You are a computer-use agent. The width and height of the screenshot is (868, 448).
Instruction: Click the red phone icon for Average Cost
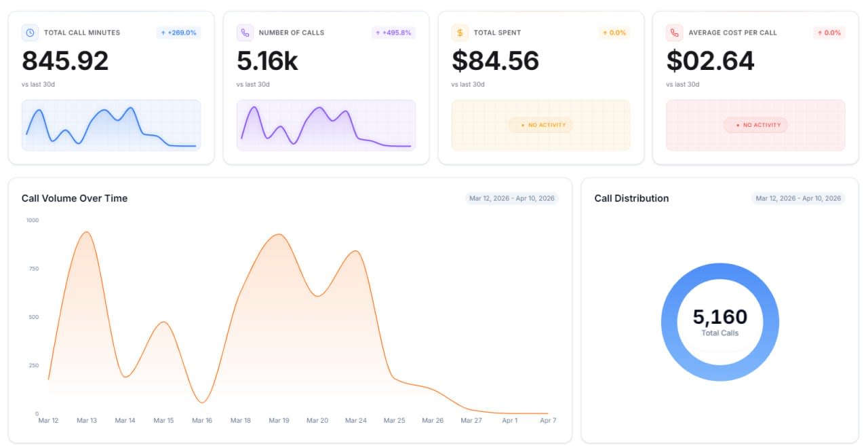[674, 33]
